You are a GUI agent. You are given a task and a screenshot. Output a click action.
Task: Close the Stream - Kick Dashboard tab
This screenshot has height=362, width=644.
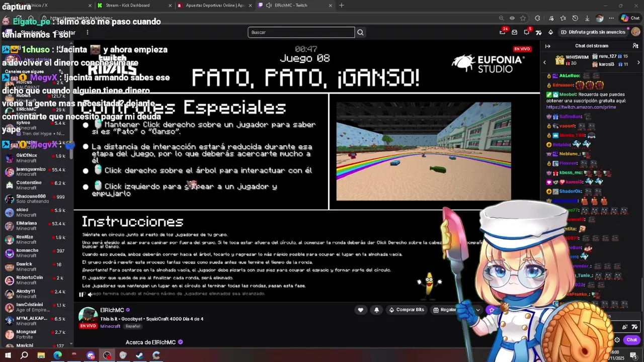(170, 6)
